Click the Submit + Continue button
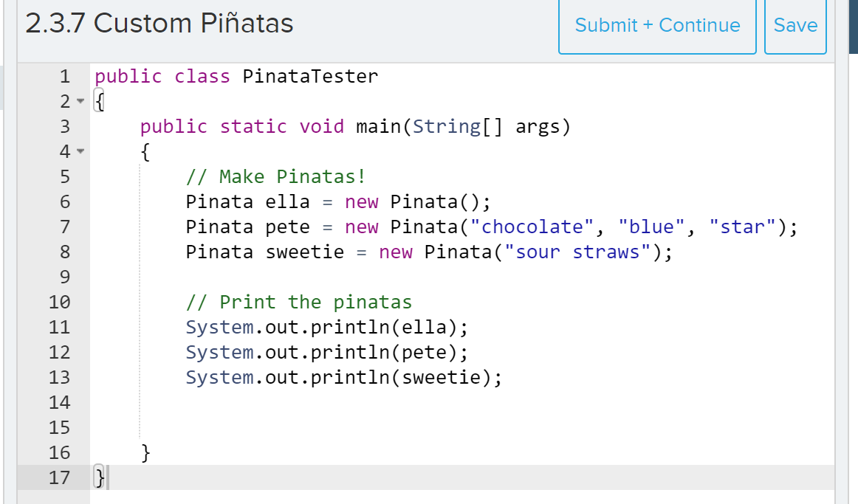 (x=656, y=25)
